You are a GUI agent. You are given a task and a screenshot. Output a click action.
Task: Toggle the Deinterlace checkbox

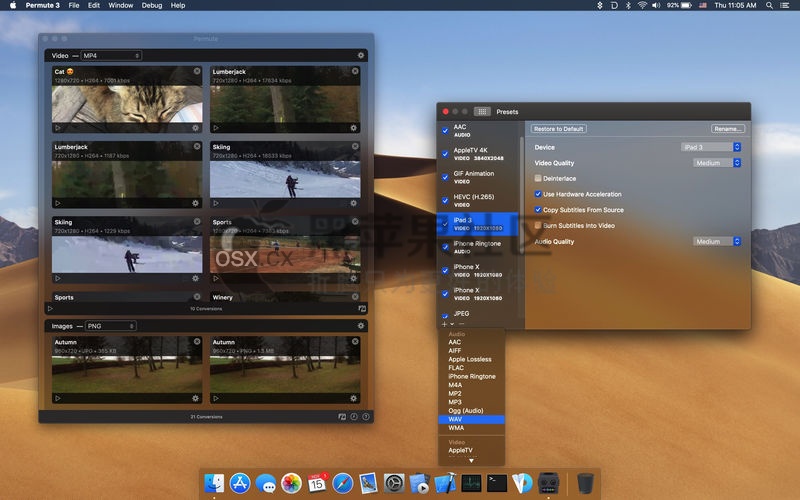[538, 178]
